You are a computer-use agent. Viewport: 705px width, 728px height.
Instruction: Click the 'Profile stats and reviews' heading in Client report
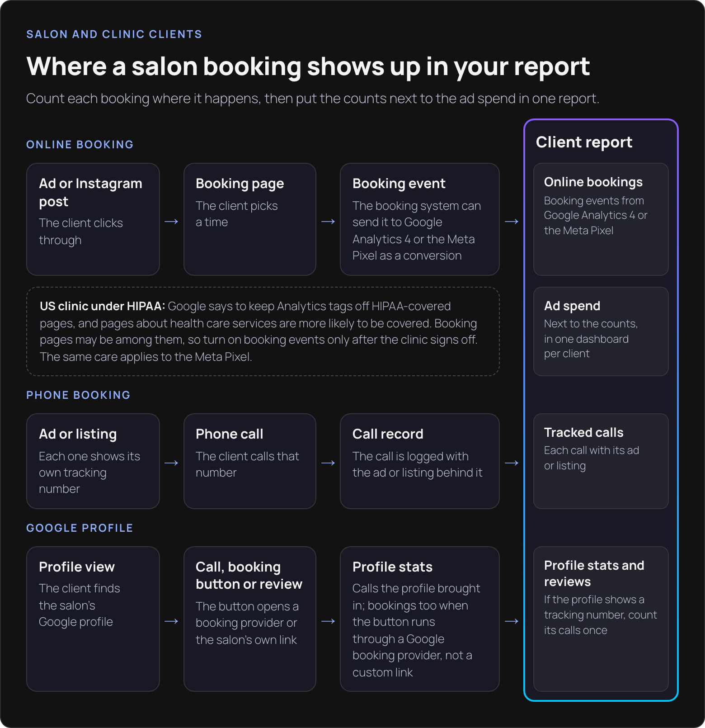coord(594,573)
